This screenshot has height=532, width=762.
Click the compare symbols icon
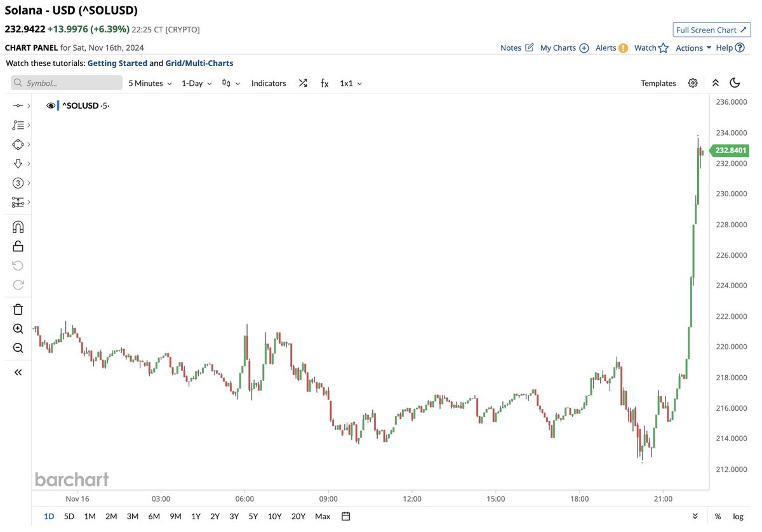tap(303, 83)
